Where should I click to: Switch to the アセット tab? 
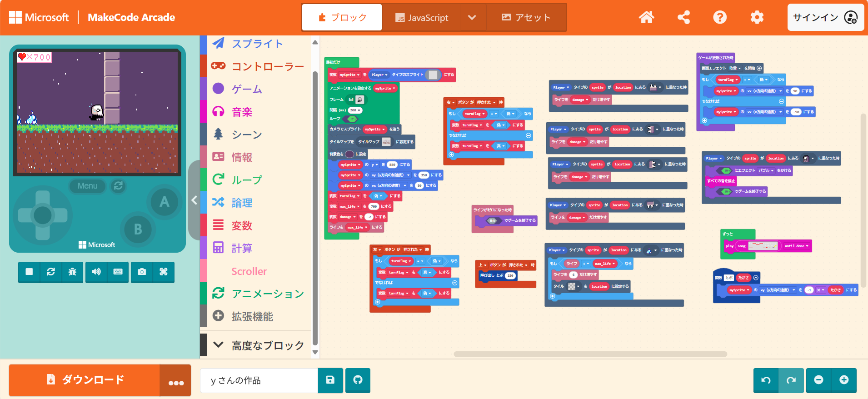(x=526, y=17)
